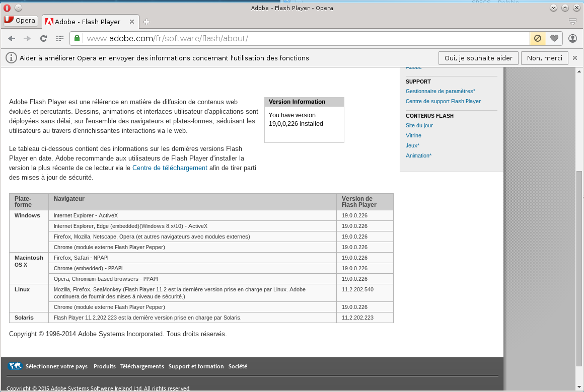Viewport: 584px width, 392px height.
Task: Select the 'Solaris' platform cell
Action: coord(29,318)
